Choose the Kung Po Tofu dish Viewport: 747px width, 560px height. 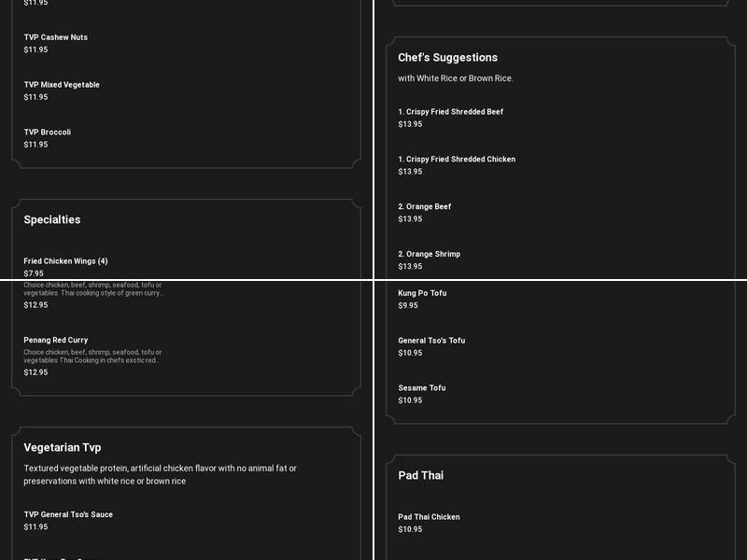pyautogui.click(x=422, y=293)
